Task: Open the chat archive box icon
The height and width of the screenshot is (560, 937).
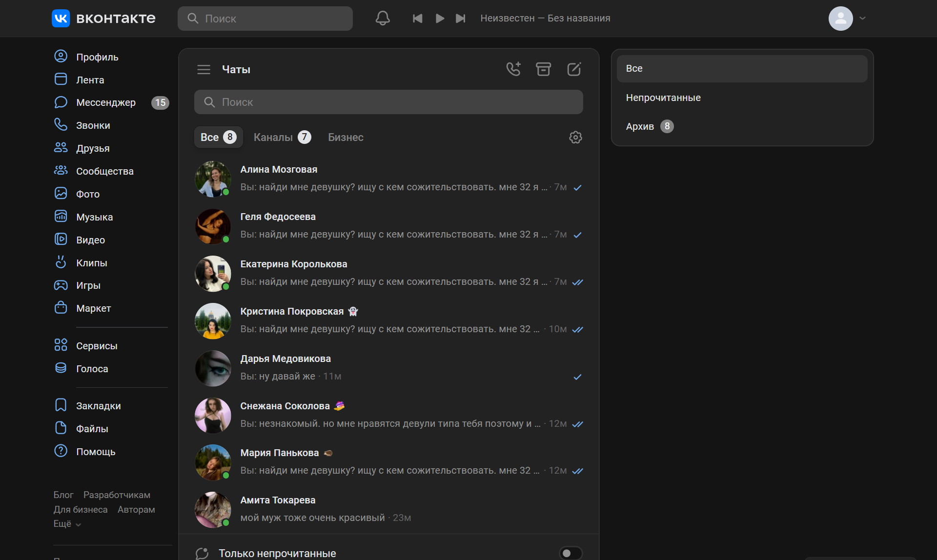Action: (543, 69)
